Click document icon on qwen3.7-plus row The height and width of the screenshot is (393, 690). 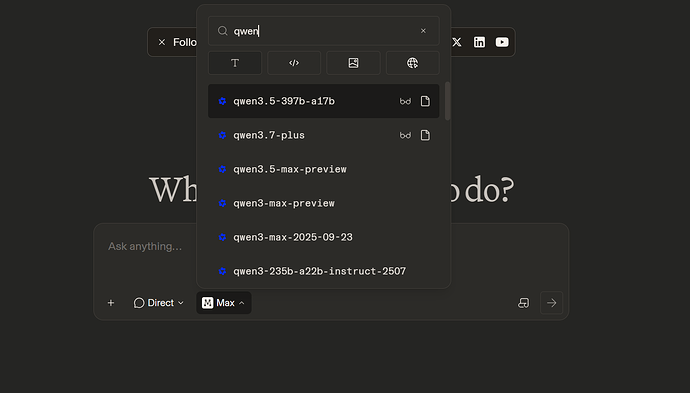pyautogui.click(x=425, y=135)
